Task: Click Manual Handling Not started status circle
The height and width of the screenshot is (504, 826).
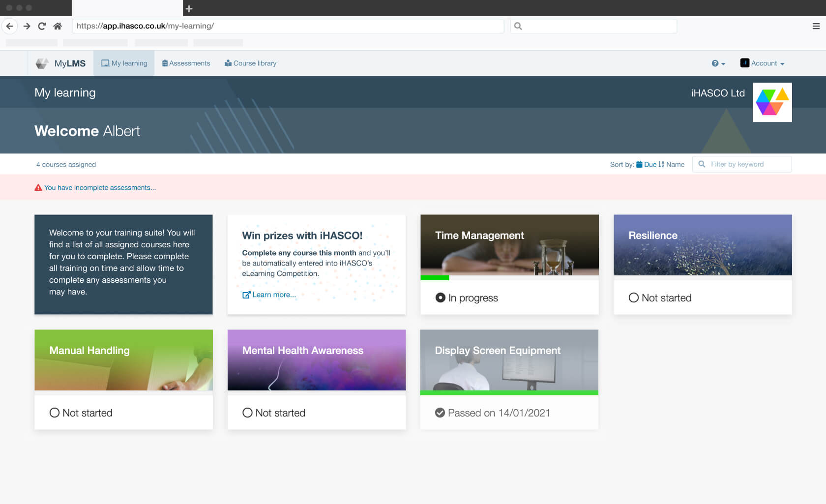Action: pyautogui.click(x=55, y=413)
